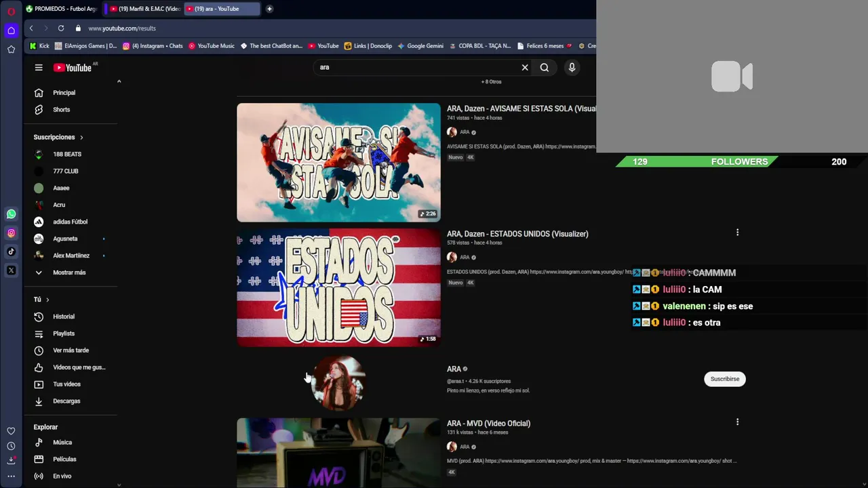Go to YouTube home via logo
This screenshot has width=868, height=488.
pos(72,68)
